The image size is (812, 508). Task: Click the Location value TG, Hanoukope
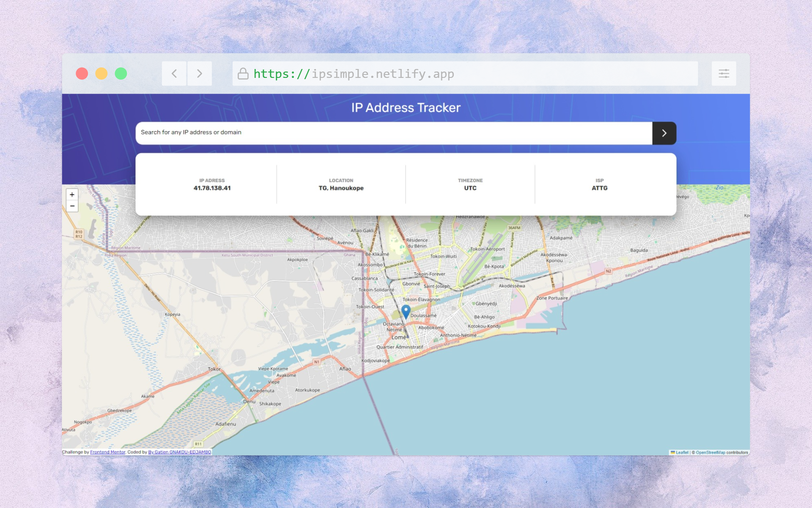(x=341, y=188)
